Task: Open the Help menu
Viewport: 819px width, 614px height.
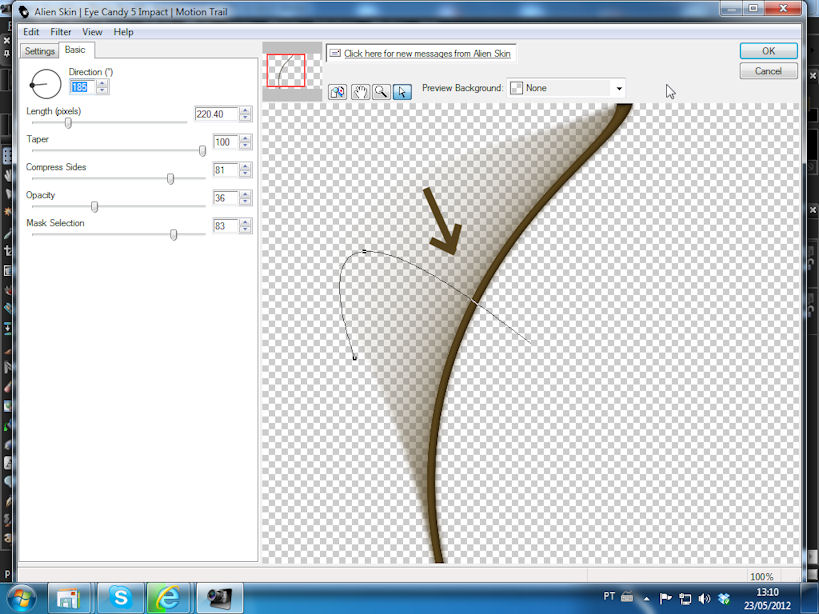Action: pos(123,32)
